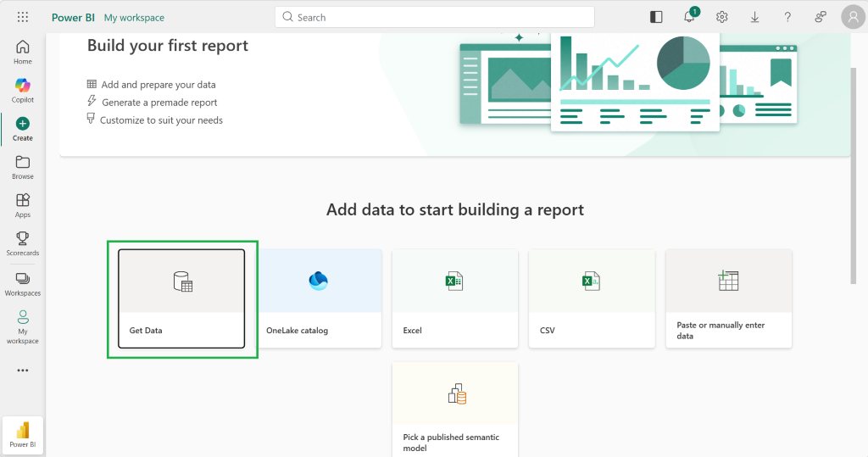Click the Power BI header link
Viewport: 868px width, 457px height.
73,17
